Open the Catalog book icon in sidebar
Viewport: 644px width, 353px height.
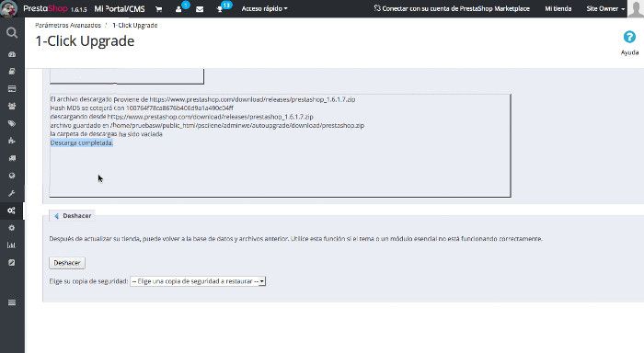(12, 72)
